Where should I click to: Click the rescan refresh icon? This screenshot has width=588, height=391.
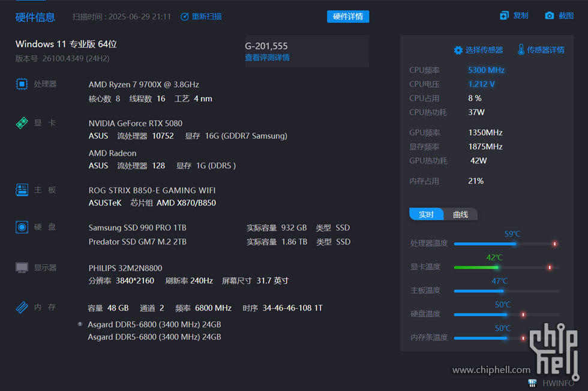(x=185, y=16)
